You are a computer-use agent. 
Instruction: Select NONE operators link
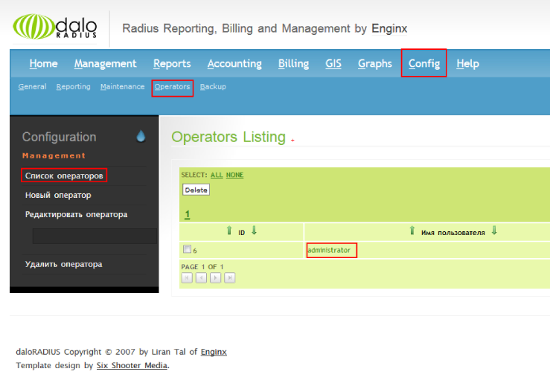[x=234, y=175]
